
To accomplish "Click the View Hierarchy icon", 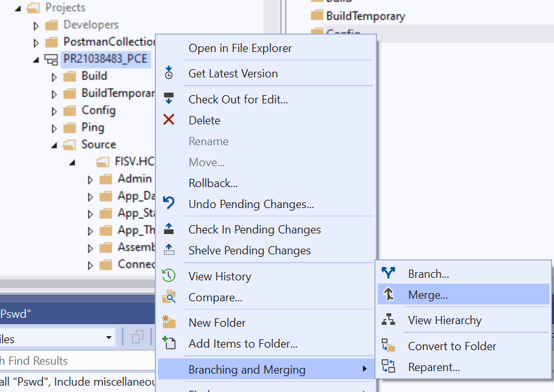I will click(388, 320).
